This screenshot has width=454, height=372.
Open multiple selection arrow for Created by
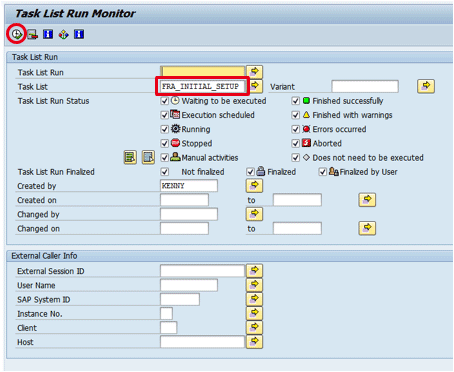click(254, 186)
